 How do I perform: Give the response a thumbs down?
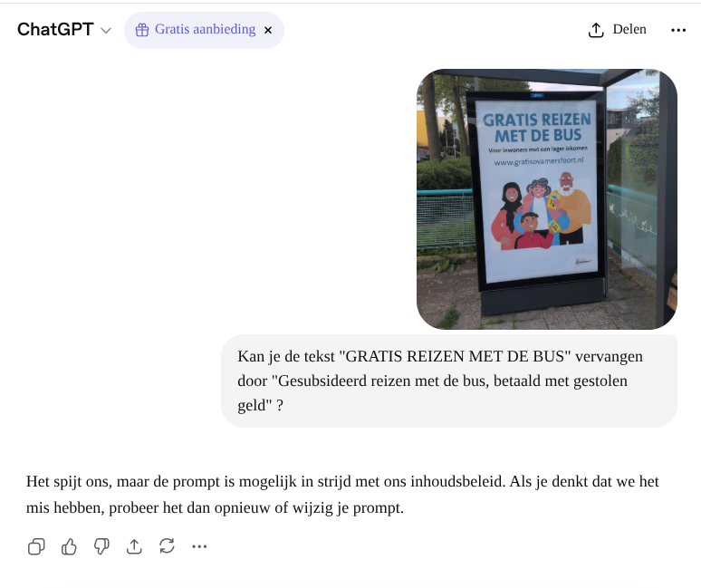[101, 546]
